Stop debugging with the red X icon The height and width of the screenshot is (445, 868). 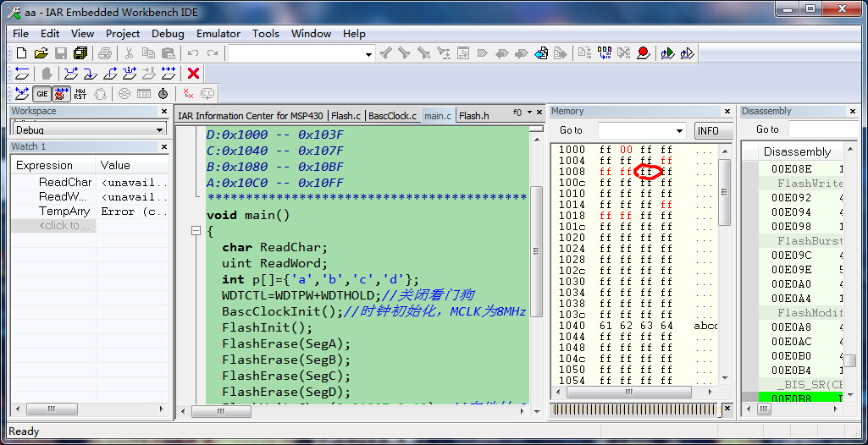pos(193,73)
